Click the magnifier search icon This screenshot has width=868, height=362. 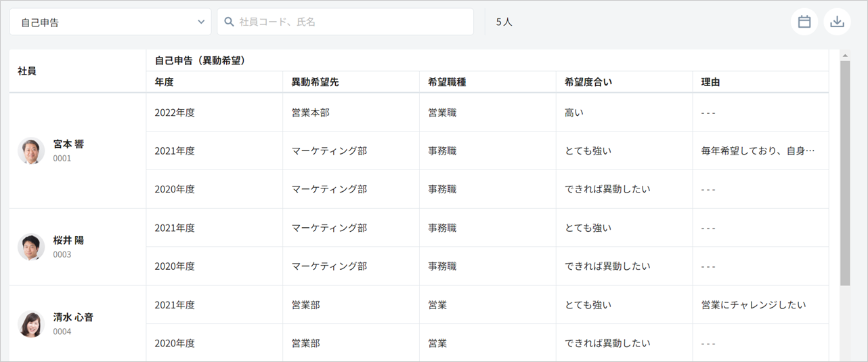(229, 22)
